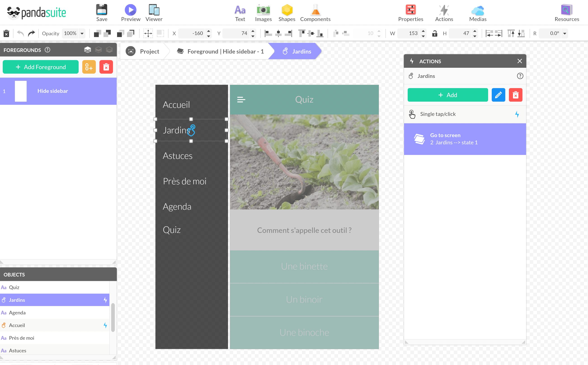The height and width of the screenshot is (365, 588).
Task: Click the redo arrow icon
Action: point(31,33)
